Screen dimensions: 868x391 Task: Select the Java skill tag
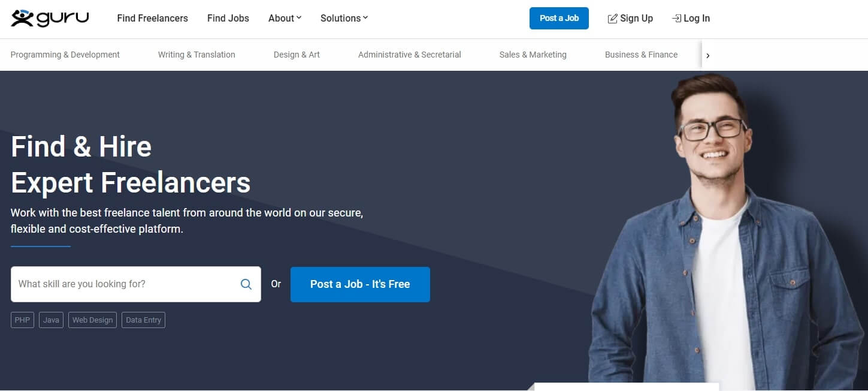click(x=51, y=320)
